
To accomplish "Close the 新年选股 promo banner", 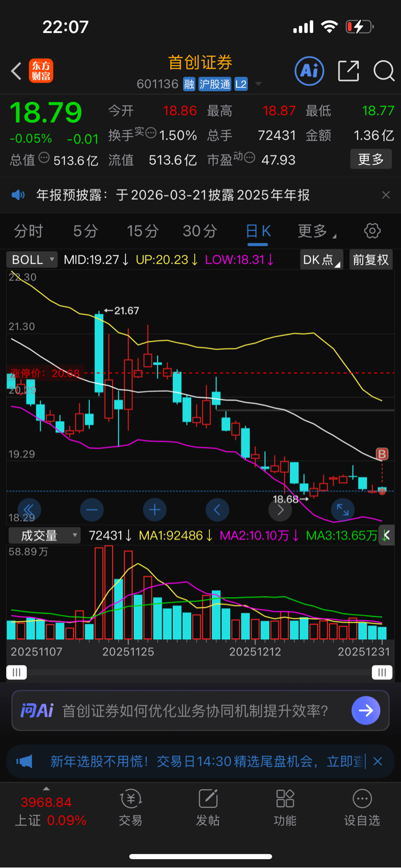I will coord(378,762).
